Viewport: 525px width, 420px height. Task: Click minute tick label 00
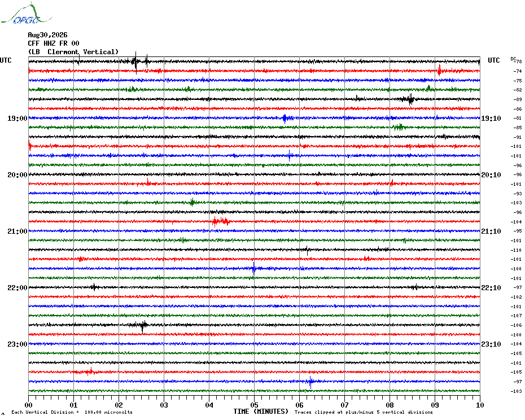click(28, 405)
